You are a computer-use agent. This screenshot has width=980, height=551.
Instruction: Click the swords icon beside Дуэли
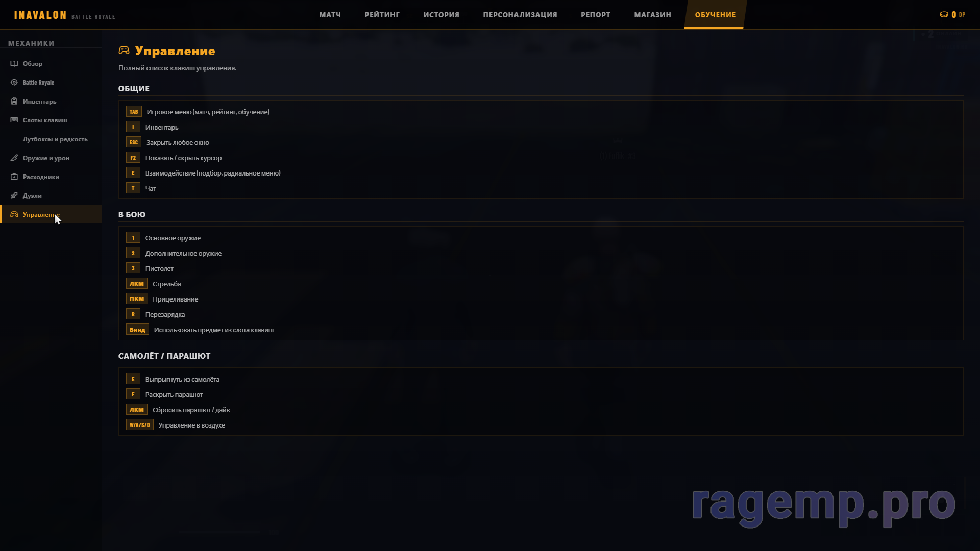[x=14, y=196]
